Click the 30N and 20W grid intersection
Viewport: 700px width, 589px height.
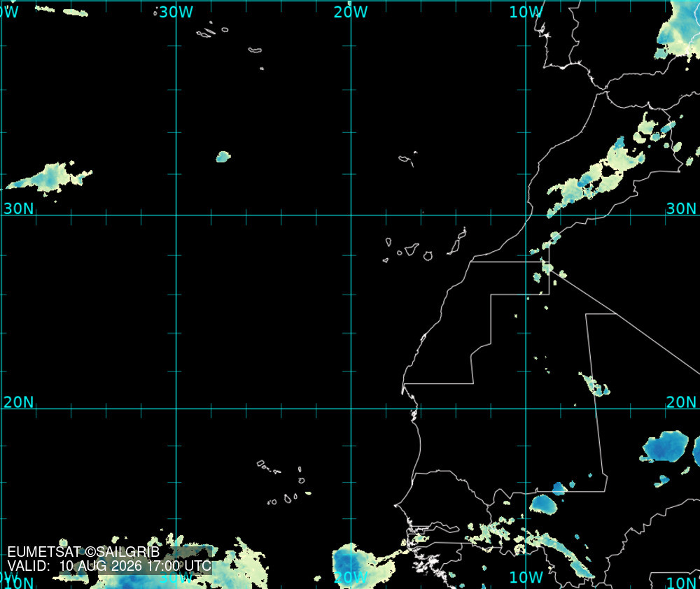tap(351, 215)
